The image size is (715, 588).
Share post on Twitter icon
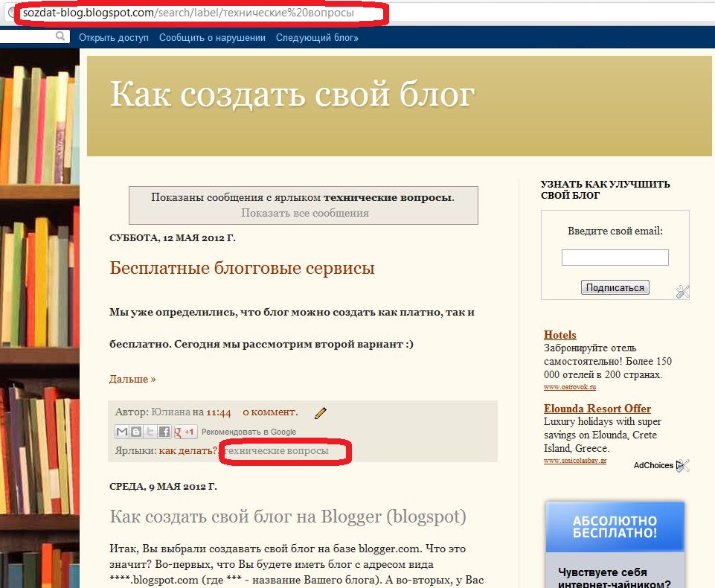coord(150,431)
